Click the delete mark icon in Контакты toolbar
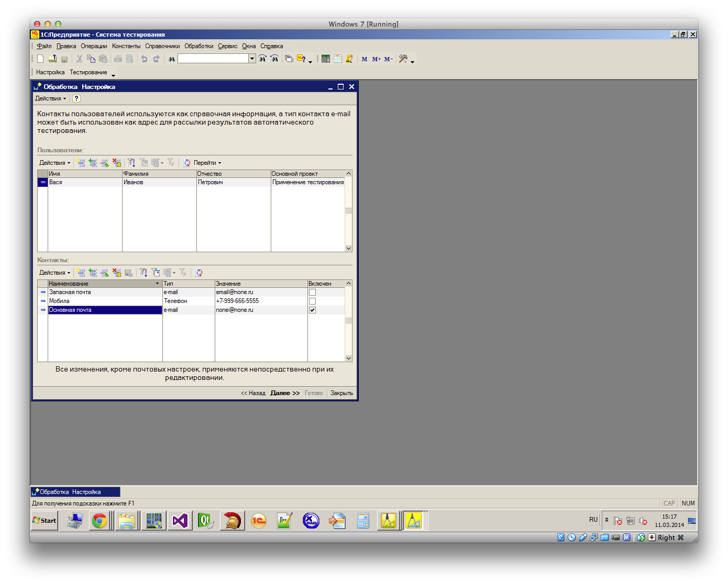This screenshot has width=728, height=584. [117, 273]
